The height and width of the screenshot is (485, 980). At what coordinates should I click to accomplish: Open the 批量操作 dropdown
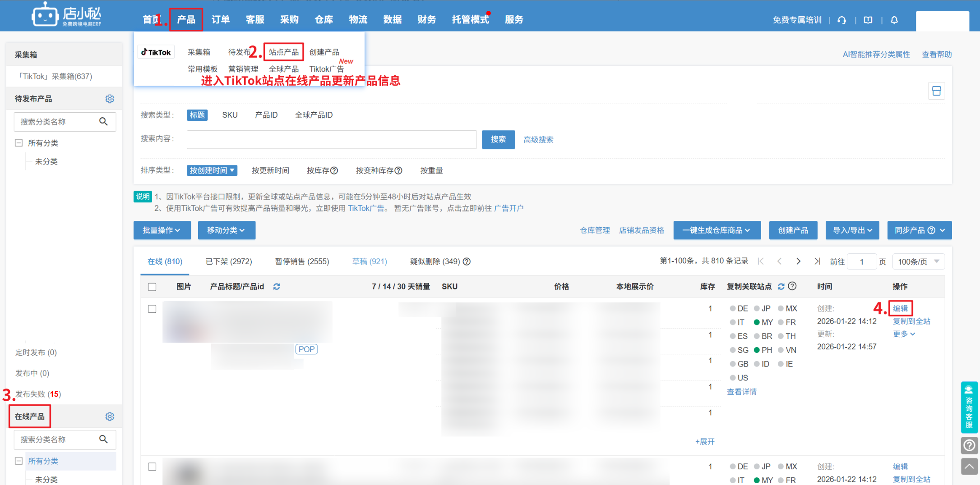(162, 230)
